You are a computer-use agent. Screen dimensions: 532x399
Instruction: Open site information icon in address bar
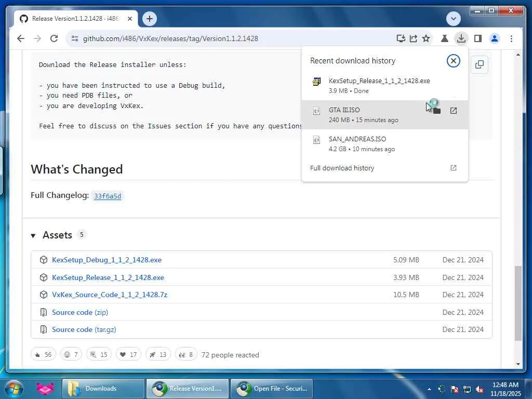[75, 38]
